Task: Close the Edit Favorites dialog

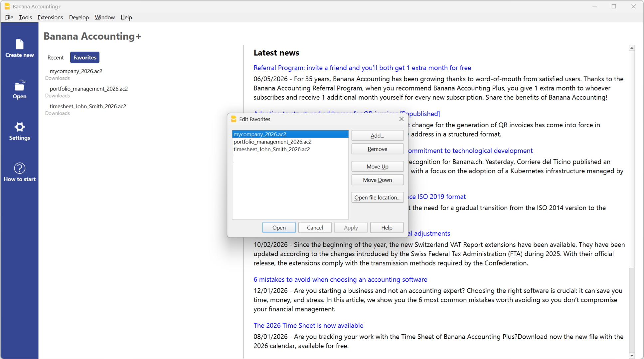Action: click(x=402, y=119)
